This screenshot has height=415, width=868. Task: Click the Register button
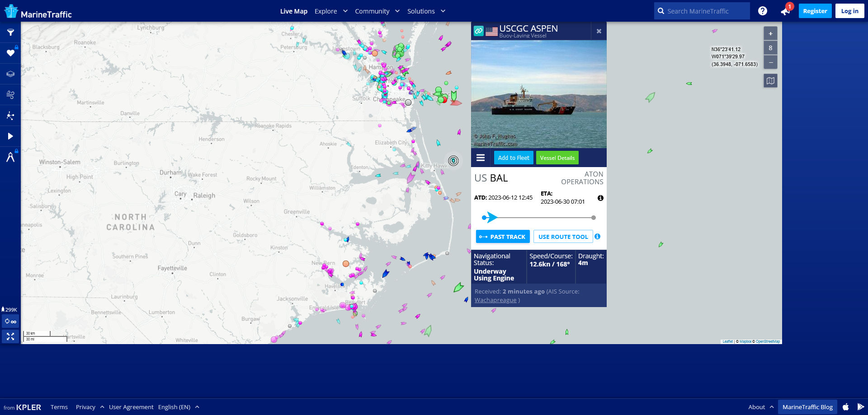point(815,11)
